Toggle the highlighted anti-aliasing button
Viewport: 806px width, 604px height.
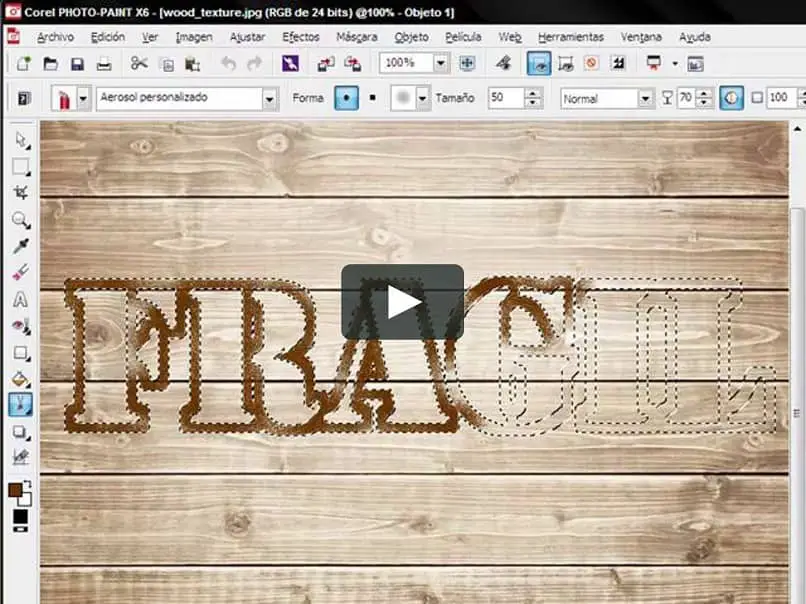pos(731,98)
